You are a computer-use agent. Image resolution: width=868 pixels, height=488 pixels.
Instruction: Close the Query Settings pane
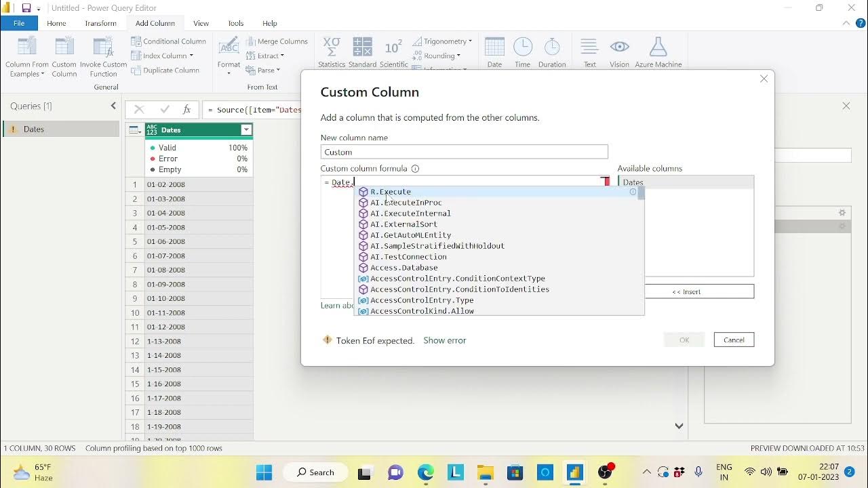[846, 106]
